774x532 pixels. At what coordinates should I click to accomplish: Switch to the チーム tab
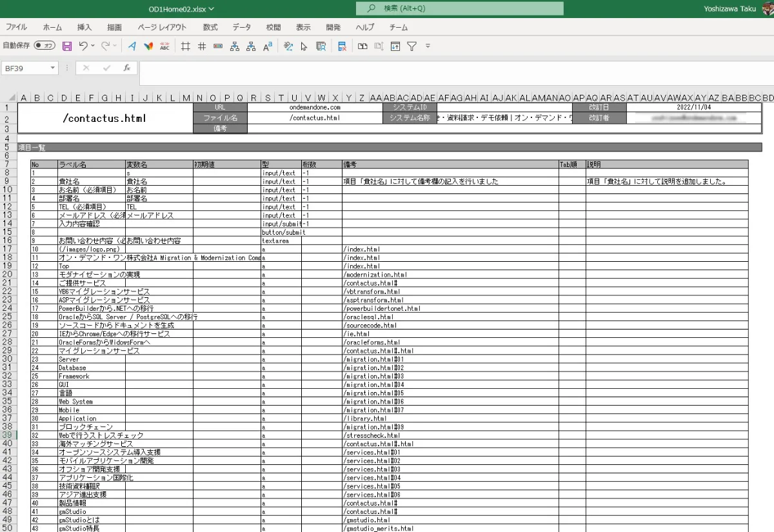399,27
